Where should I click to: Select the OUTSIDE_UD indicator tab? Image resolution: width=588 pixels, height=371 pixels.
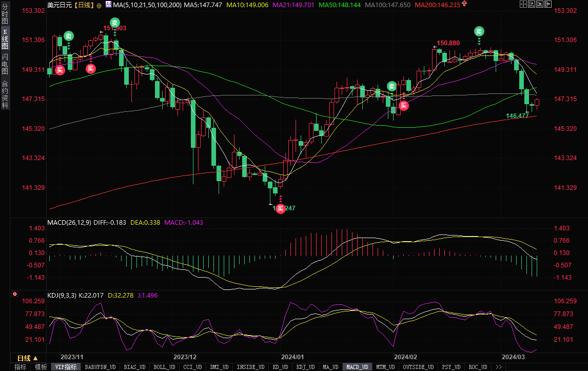click(418, 367)
